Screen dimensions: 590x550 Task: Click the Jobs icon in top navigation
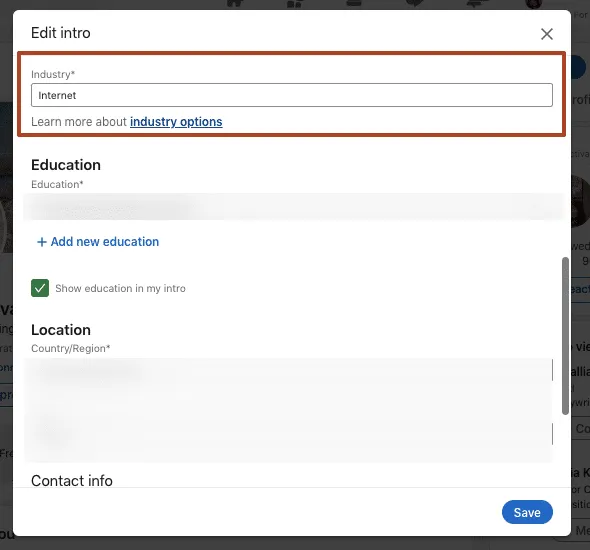(x=354, y=4)
